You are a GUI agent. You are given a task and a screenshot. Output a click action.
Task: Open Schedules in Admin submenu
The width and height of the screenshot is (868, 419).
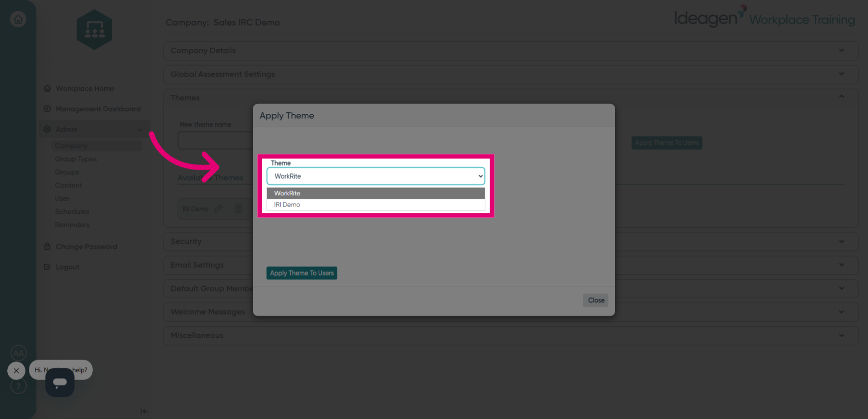[72, 212]
